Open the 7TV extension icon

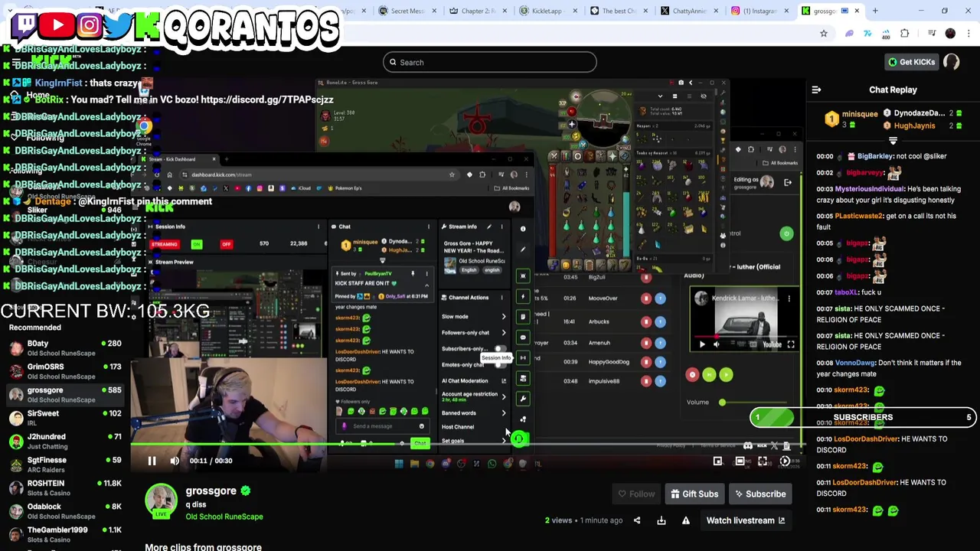[867, 34]
